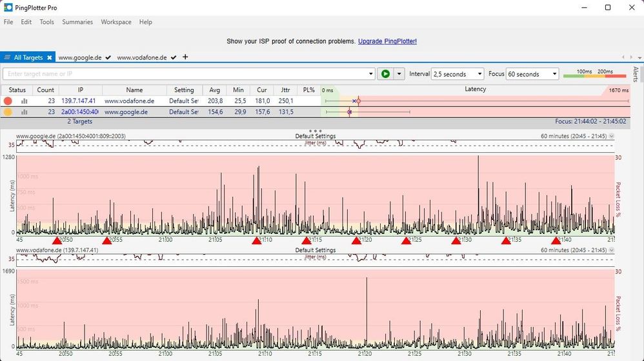Click the red triangle marker near 21:10

point(257,240)
